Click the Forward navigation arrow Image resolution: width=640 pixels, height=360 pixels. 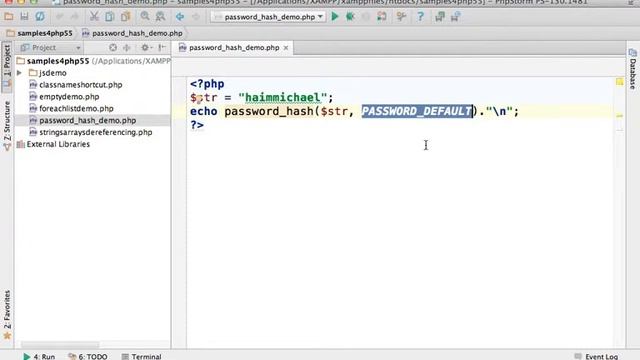pos(196,17)
